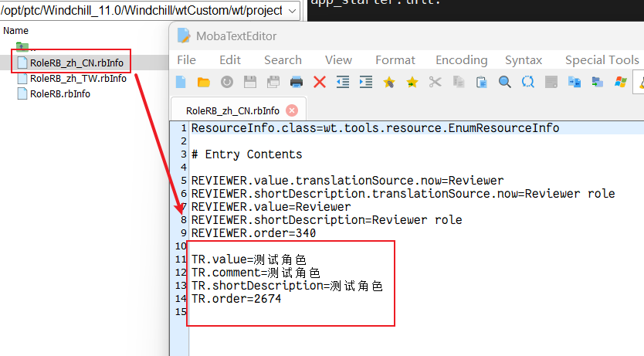This screenshot has width=644, height=356.
Task: Open the Encoding menu
Action: [462, 60]
